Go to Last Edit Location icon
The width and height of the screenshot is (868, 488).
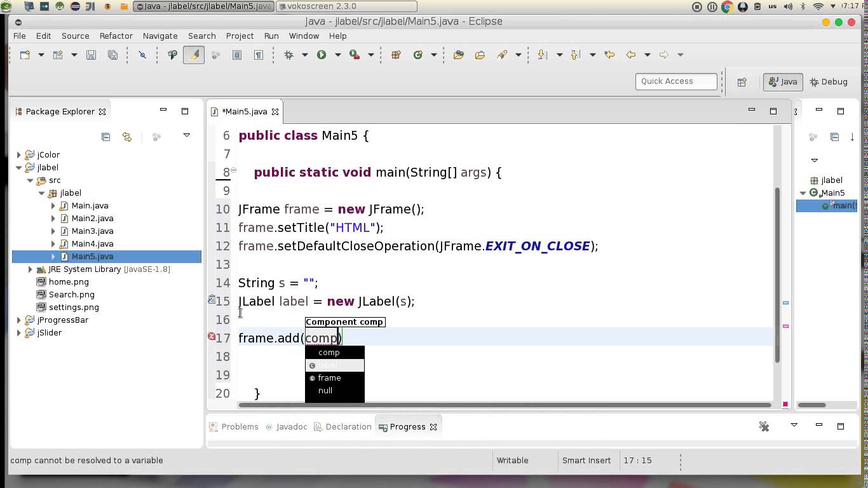(609, 55)
